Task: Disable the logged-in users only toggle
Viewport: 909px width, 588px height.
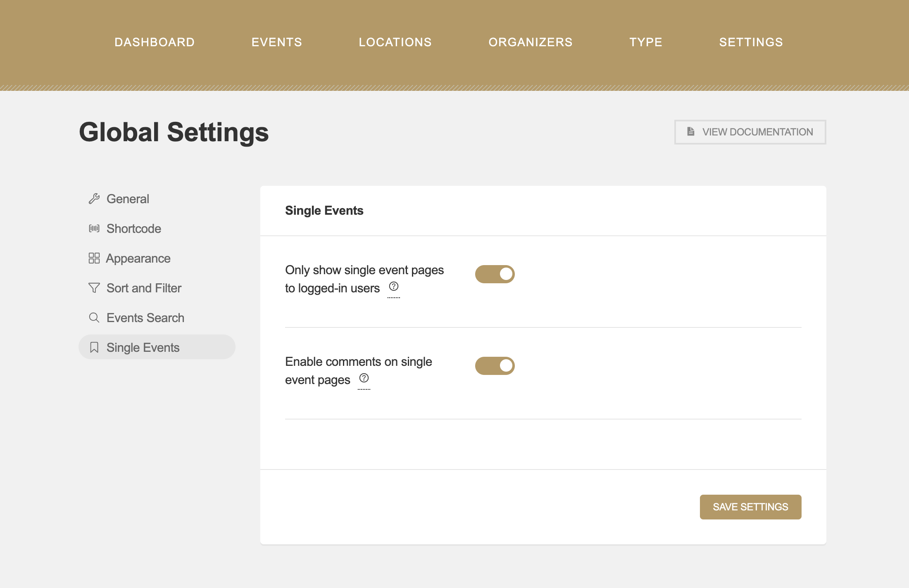Action: (495, 274)
